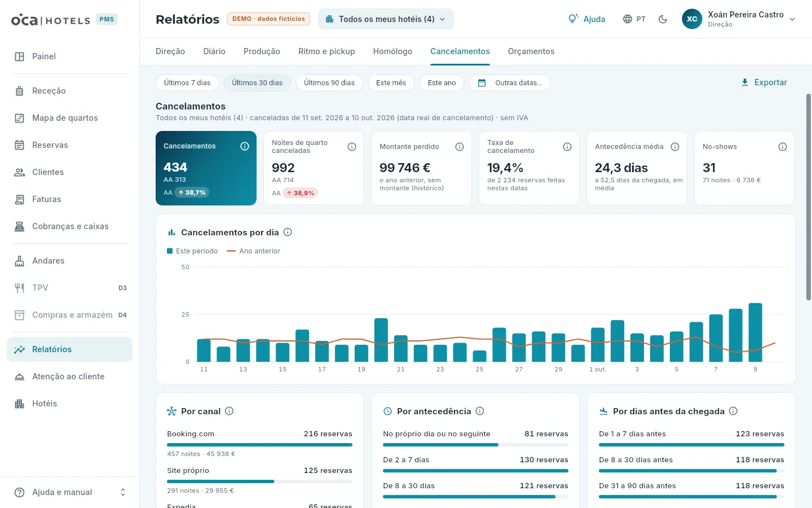
Task: Open the Xoán Pereira Castro user menu
Action: coord(739,19)
